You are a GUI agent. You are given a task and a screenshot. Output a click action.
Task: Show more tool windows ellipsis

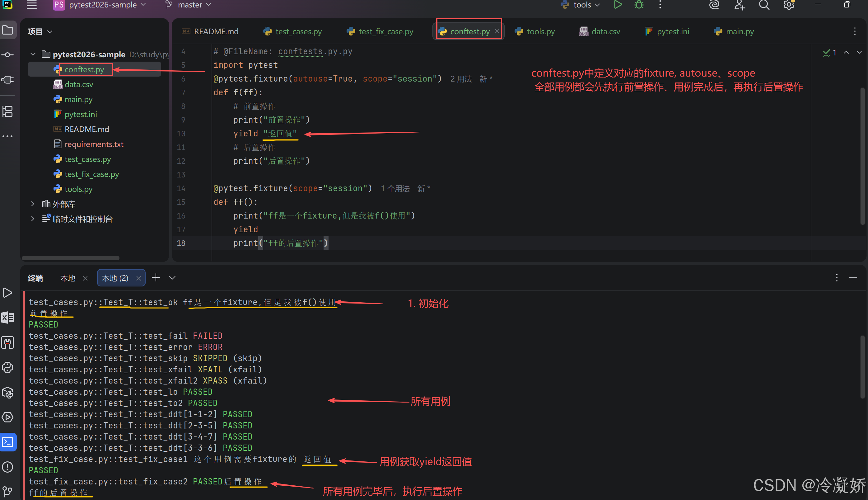[x=7, y=136]
